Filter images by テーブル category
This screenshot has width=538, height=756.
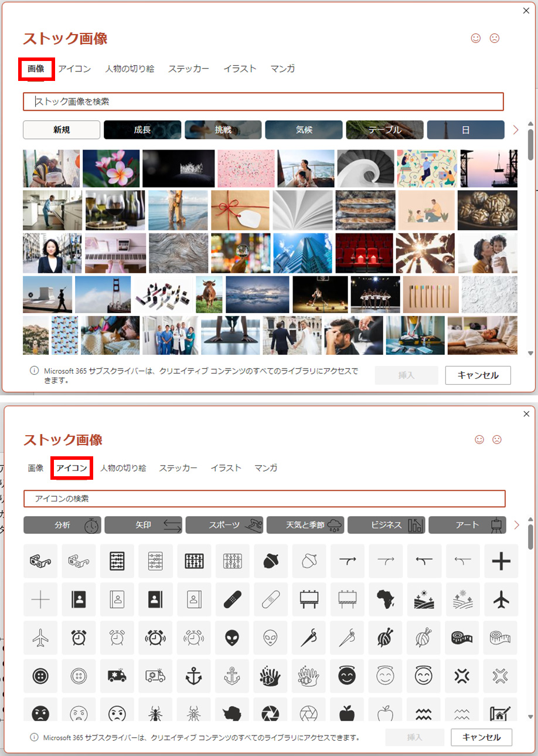tap(385, 130)
